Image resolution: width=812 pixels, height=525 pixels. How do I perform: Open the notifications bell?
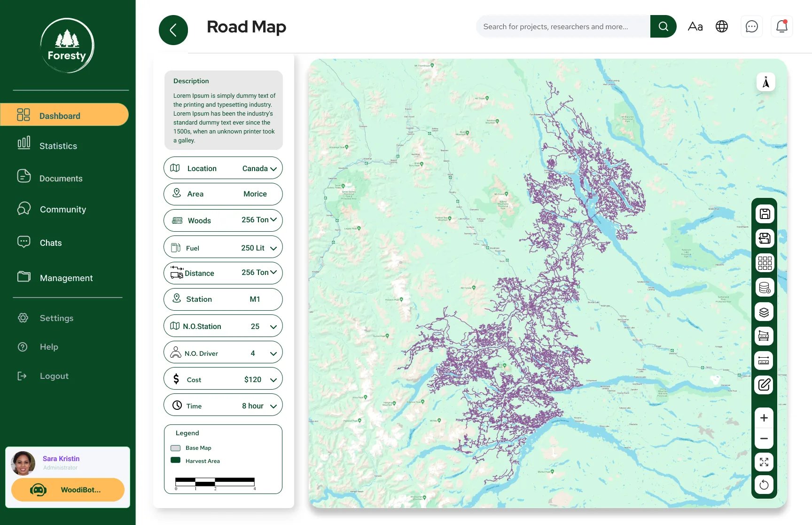[782, 26]
